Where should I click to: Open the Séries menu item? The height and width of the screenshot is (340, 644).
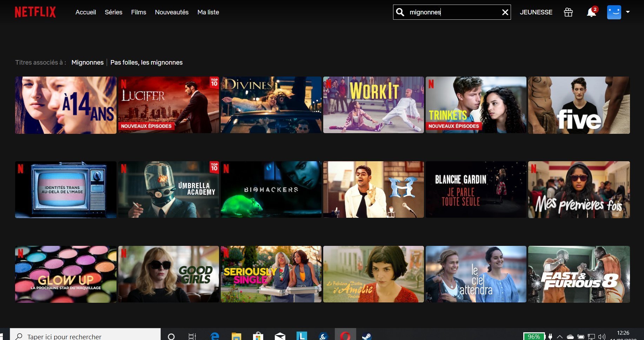[x=113, y=12]
